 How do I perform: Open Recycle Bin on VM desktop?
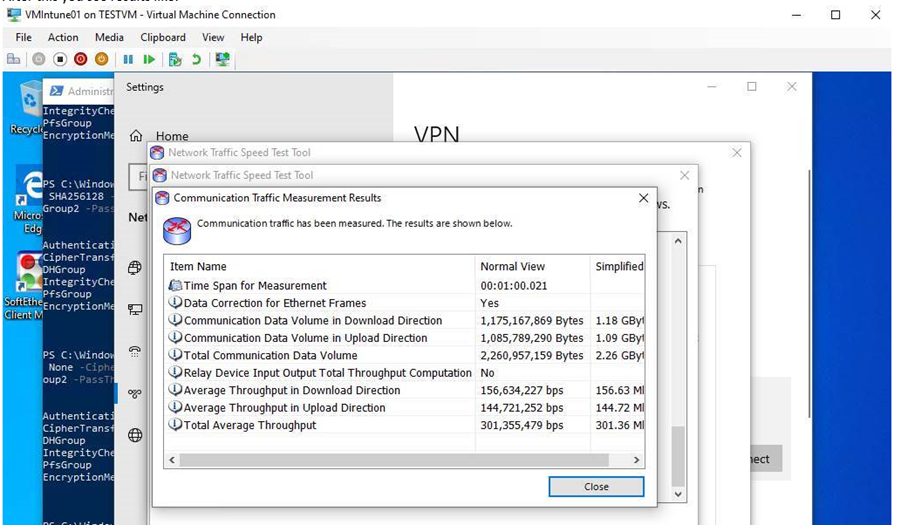pyautogui.click(x=26, y=108)
